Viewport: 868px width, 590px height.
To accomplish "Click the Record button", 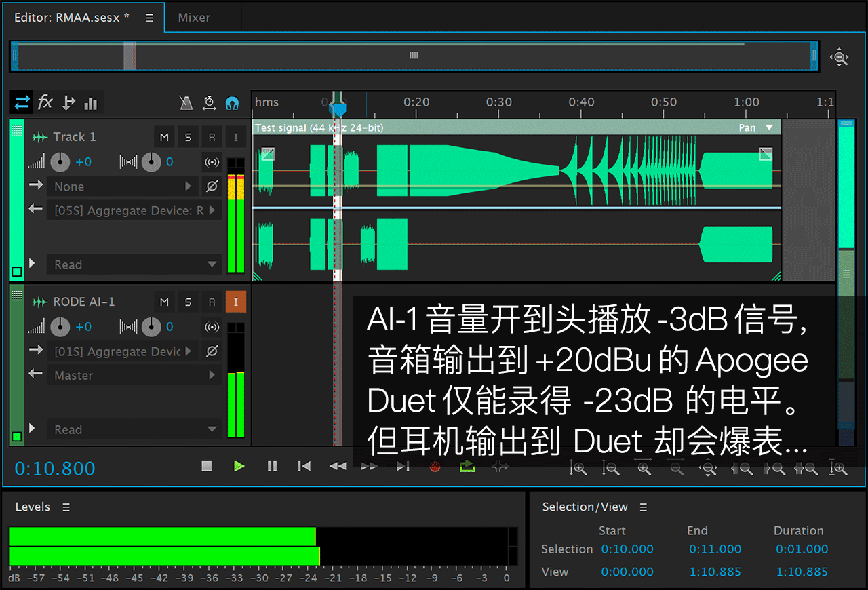I will pos(435,467).
